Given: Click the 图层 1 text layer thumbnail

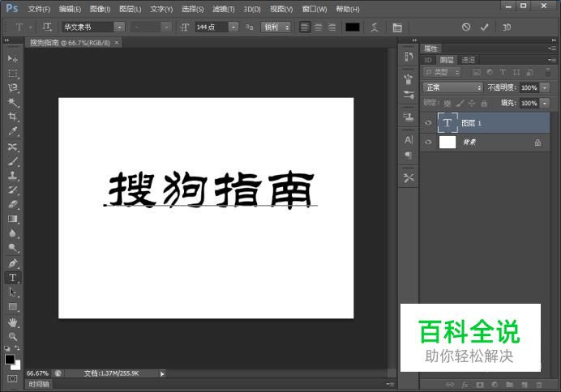Looking at the screenshot, I should (448, 122).
